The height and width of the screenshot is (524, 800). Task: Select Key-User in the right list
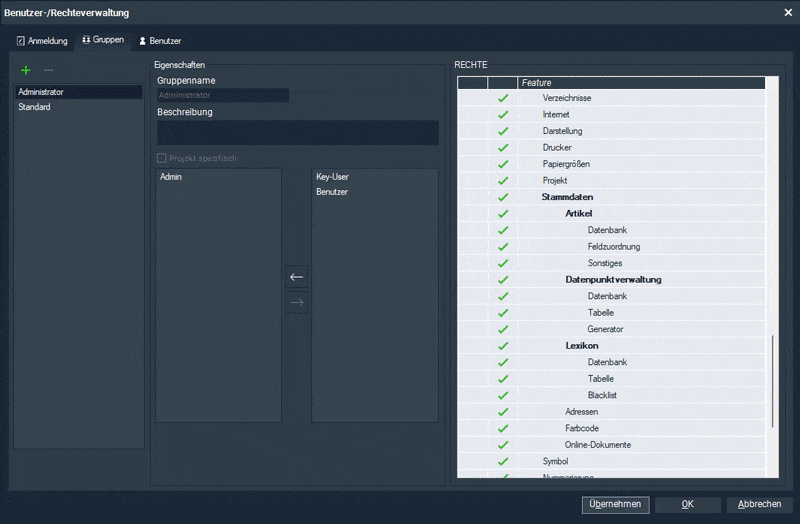(x=332, y=177)
